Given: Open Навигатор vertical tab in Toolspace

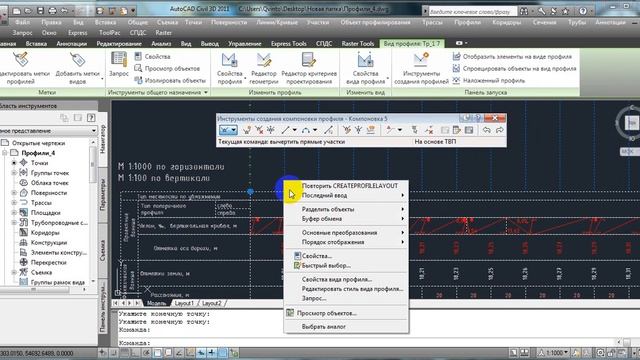Looking at the screenshot, I should [103, 140].
